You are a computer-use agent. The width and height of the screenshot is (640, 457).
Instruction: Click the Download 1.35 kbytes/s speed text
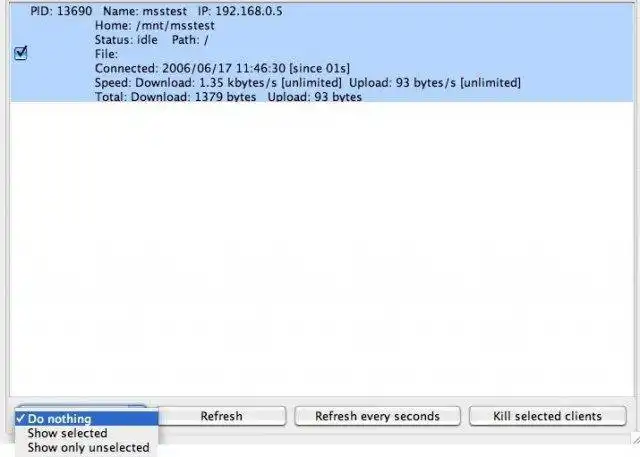pos(238,82)
